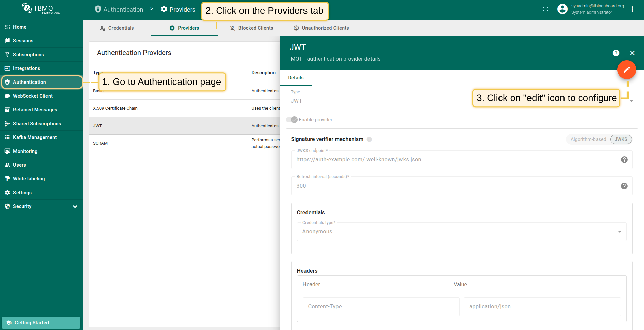This screenshot has height=330, width=644.
Task: Select the JWKS mechanism option
Action: click(x=621, y=139)
